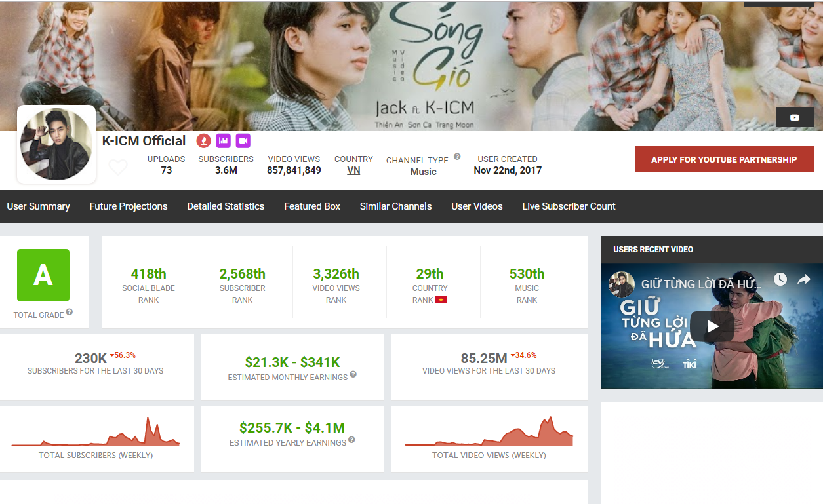Click the 530th Music Rank value

pyautogui.click(x=527, y=274)
